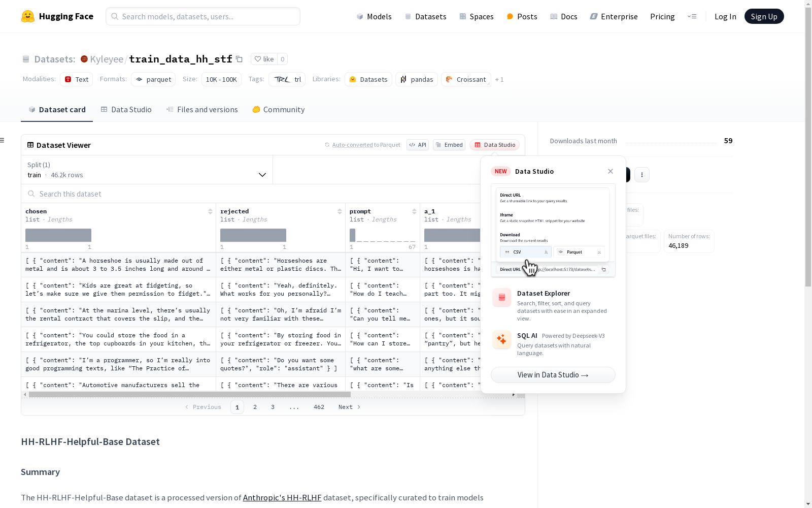Image resolution: width=812 pixels, height=508 pixels.
Task: Click the Hugging Face logo
Action: (x=57, y=16)
